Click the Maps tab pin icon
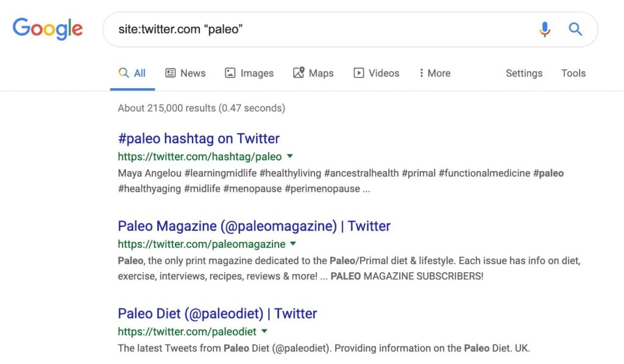Viewport: 624px width, 364px height. 299,72
